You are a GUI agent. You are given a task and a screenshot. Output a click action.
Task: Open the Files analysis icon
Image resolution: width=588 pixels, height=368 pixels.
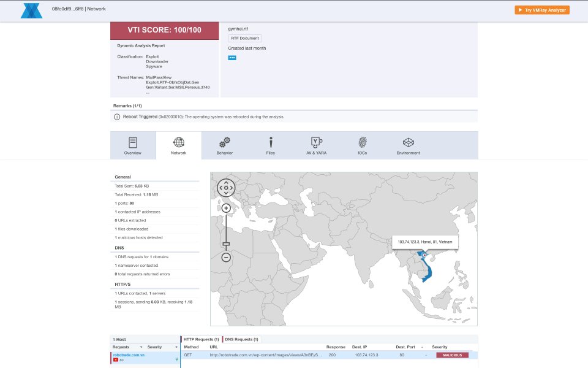coord(271,142)
